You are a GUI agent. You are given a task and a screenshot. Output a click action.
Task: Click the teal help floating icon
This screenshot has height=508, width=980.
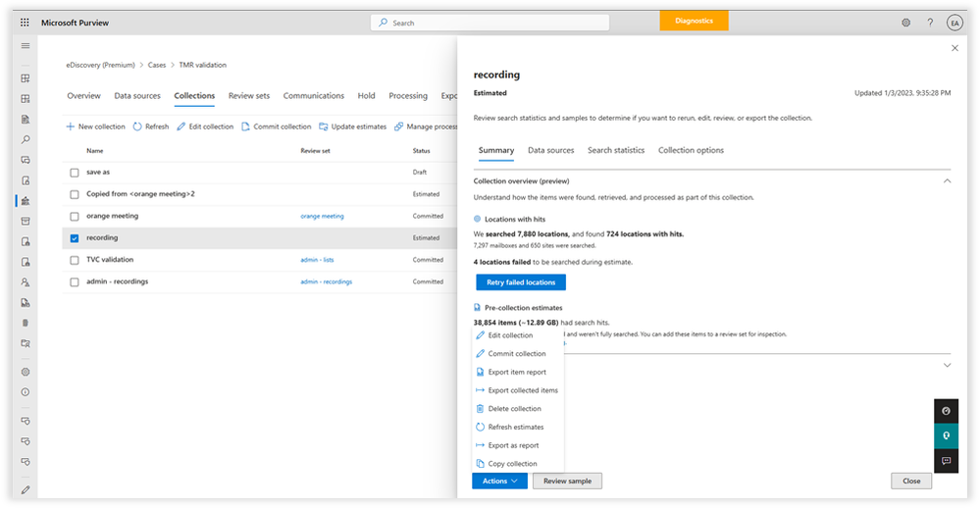click(x=947, y=435)
